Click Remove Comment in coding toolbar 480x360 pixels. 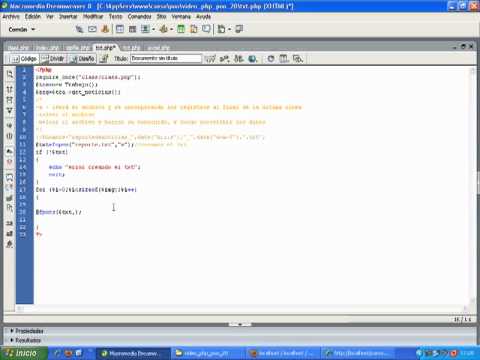coord(10,187)
